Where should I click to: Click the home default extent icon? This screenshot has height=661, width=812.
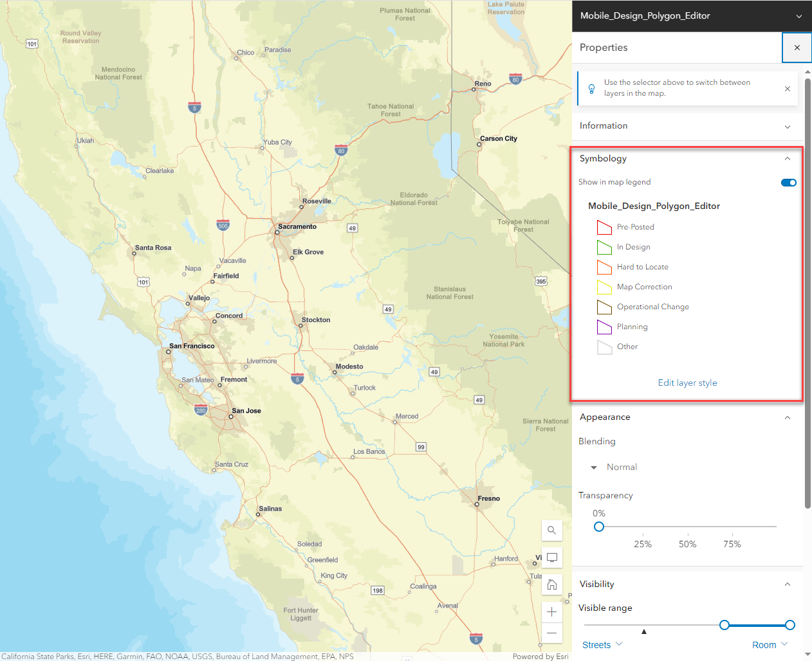(551, 584)
